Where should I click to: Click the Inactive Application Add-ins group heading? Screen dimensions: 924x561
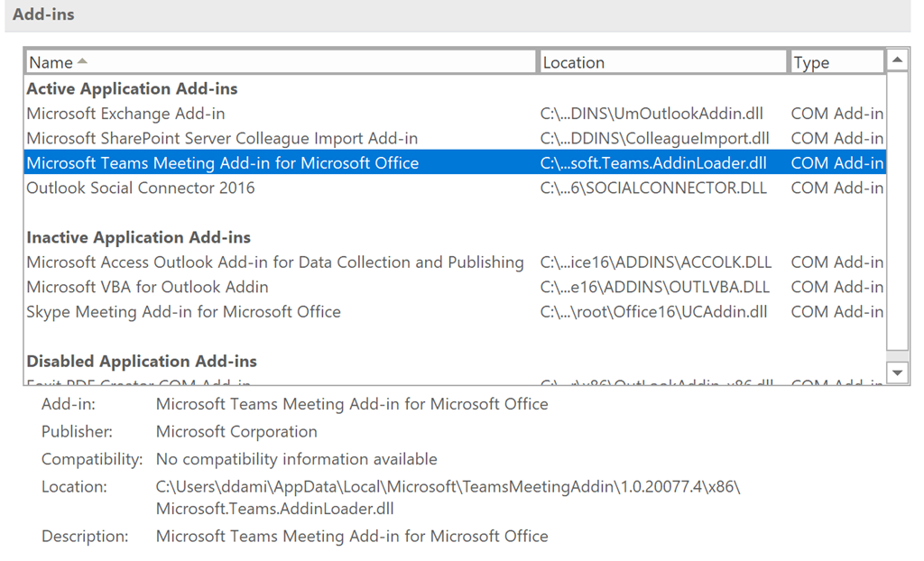138,237
